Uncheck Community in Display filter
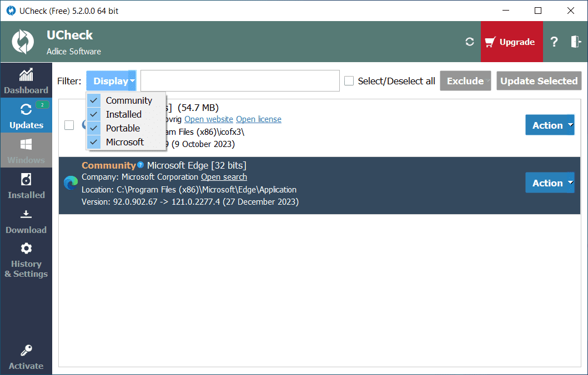 tap(126, 100)
